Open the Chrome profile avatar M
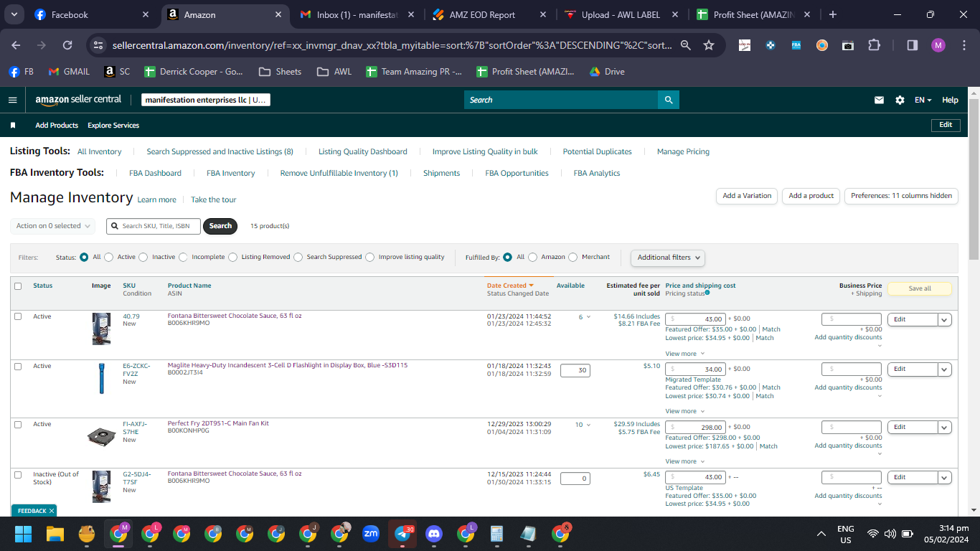Image resolution: width=980 pixels, height=551 pixels. click(x=938, y=45)
